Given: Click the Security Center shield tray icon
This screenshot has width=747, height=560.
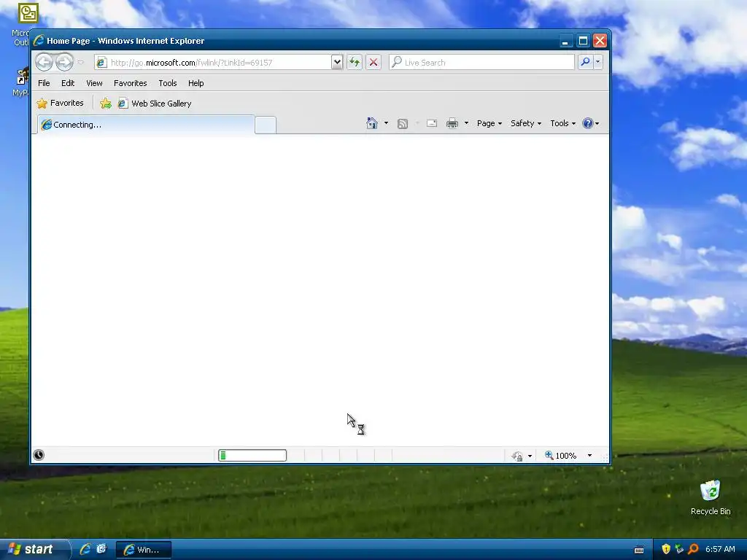Looking at the screenshot, I should [x=666, y=549].
